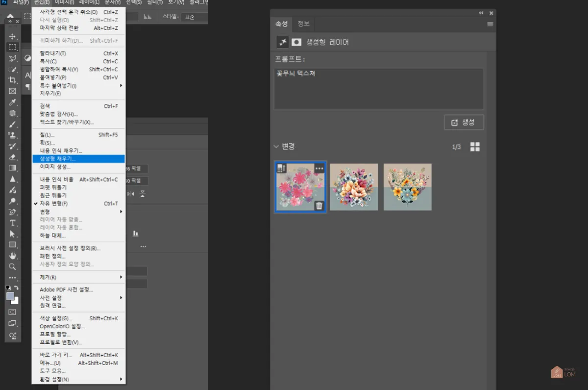Select the Rectangular Marquee tool
Viewport: 588px width, 390px height.
[13, 47]
